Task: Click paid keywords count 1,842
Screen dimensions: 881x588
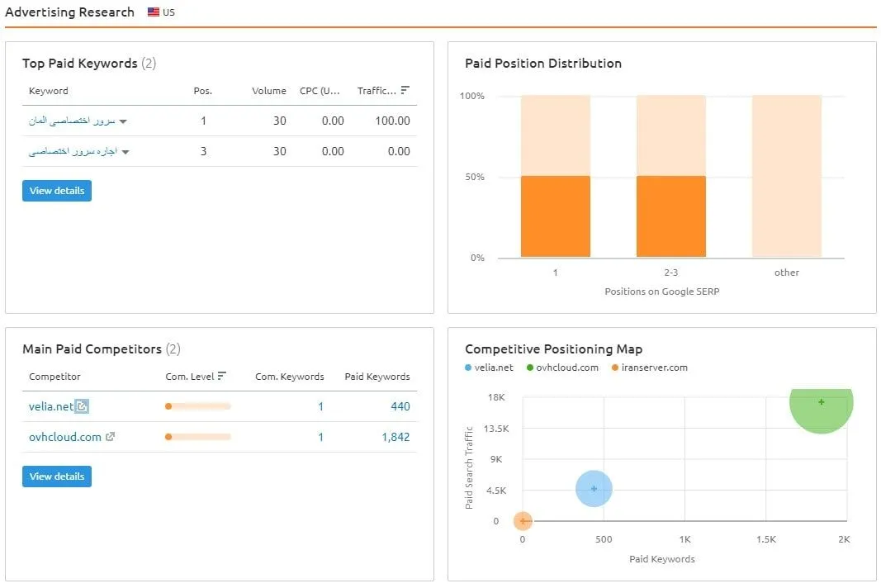Action: [x=396, y=437]
